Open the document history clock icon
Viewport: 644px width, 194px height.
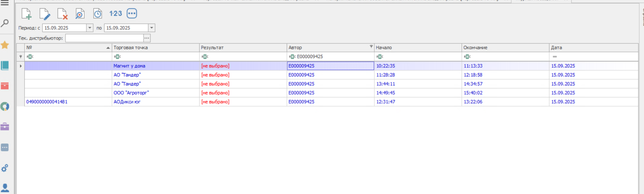click(x=98, y=14)
